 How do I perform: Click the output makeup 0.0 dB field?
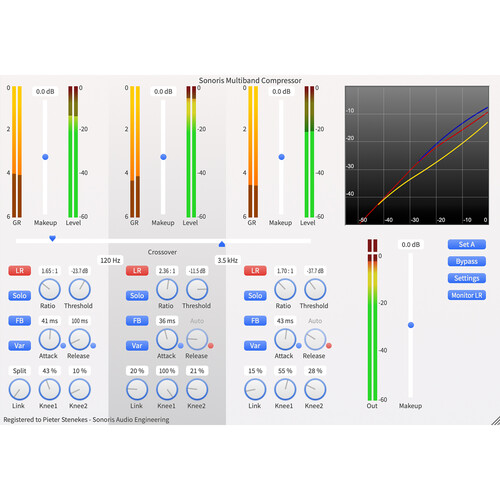point(411,244)
